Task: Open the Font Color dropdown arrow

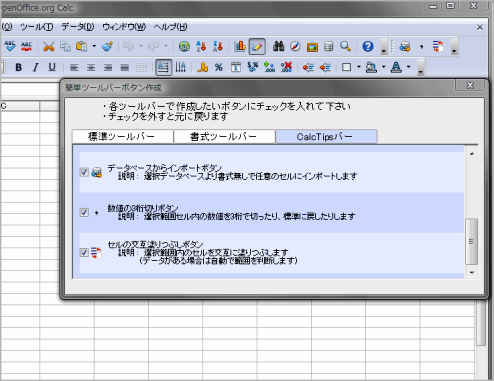Action: tap(408, 67)
